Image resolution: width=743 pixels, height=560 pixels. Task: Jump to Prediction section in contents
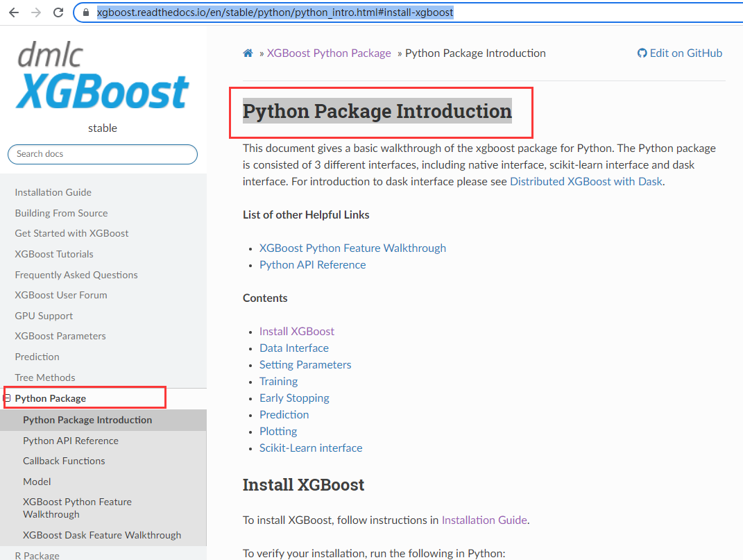tap(284, 414)
